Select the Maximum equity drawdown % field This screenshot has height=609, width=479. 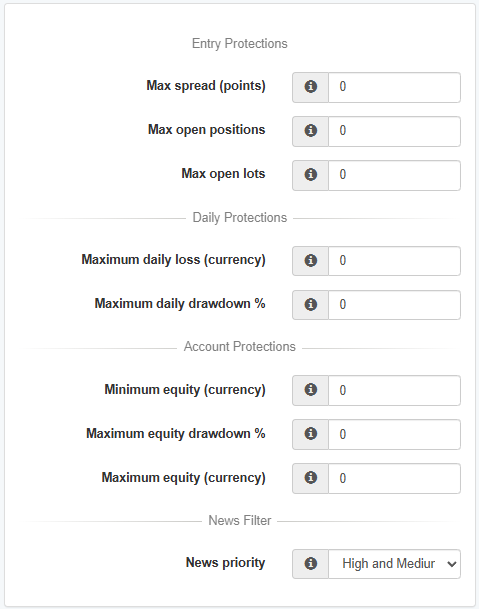point(395,434)
